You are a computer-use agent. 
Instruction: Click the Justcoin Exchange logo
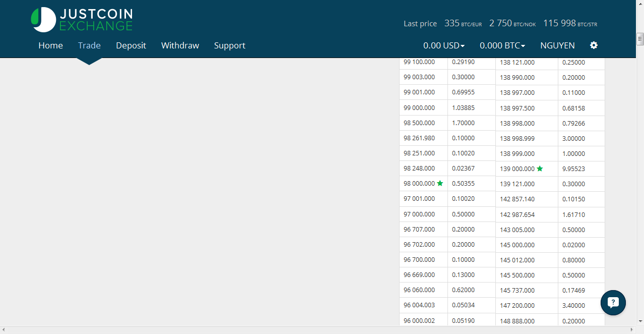(x=82, y=19)
